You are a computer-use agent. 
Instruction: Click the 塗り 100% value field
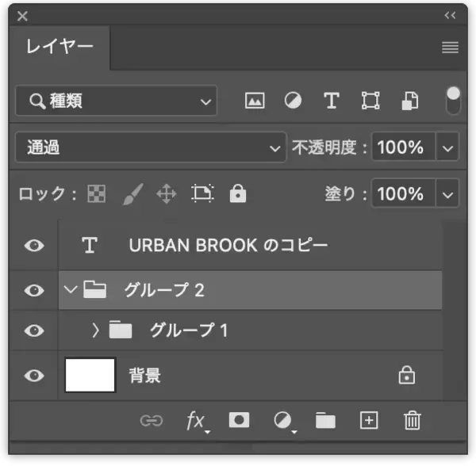[404, 193]
